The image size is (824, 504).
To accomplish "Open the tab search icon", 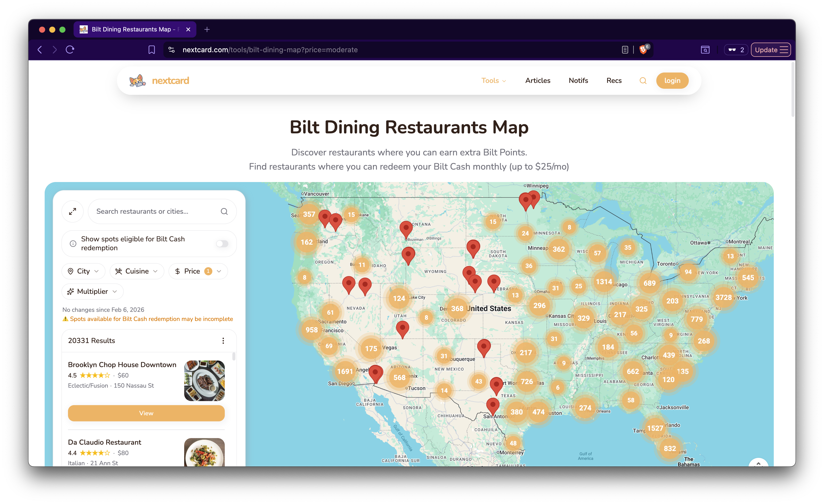I will (x=705, y=49).
